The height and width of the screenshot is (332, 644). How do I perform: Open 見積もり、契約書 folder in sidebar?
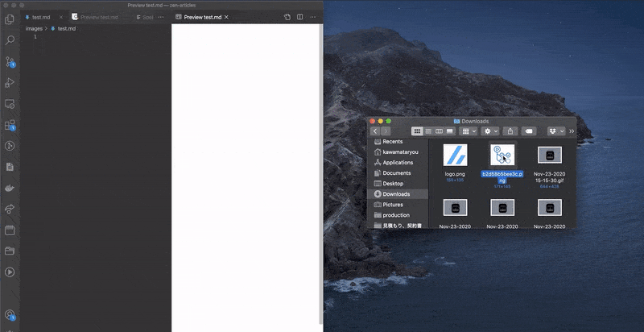coord(398,225)
